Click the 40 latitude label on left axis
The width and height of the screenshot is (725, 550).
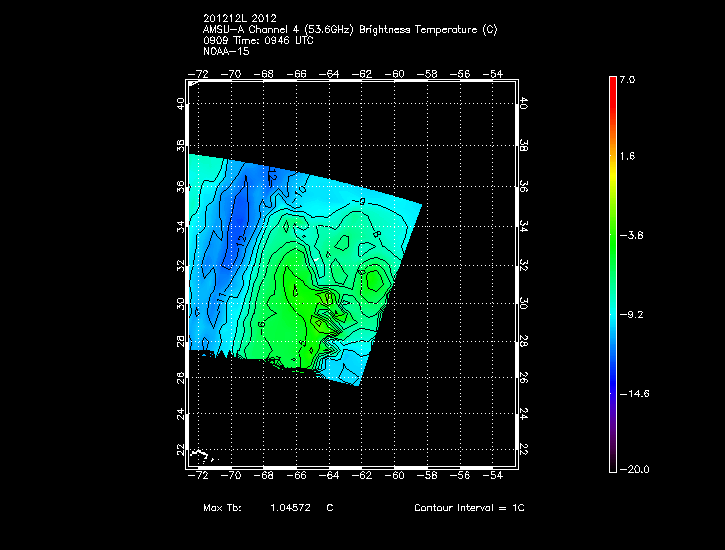pyautogui.click(x=181, y=104)
